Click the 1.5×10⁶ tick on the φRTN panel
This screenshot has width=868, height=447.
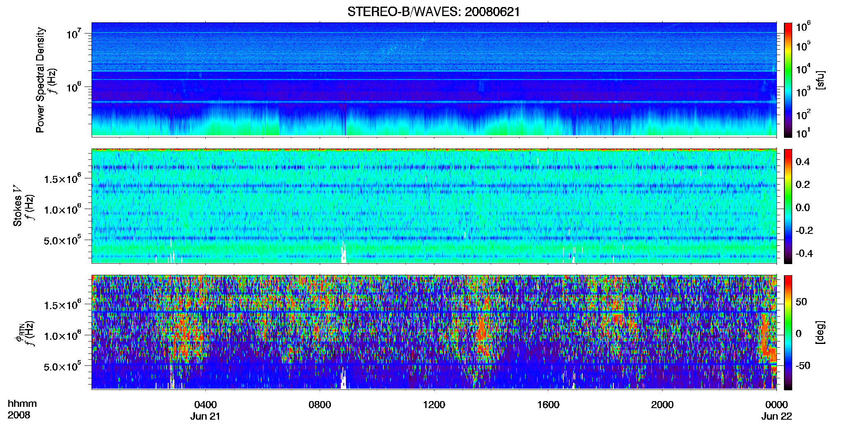click(x=63, y=305)
